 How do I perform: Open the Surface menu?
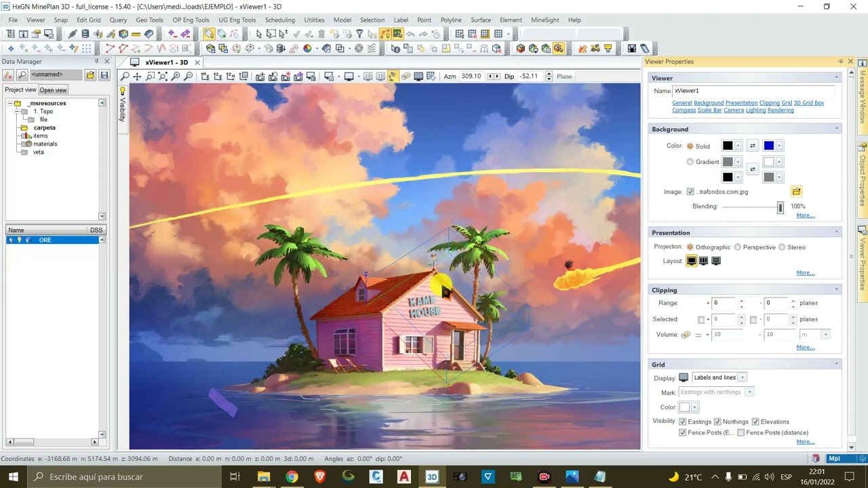point(481,20)
